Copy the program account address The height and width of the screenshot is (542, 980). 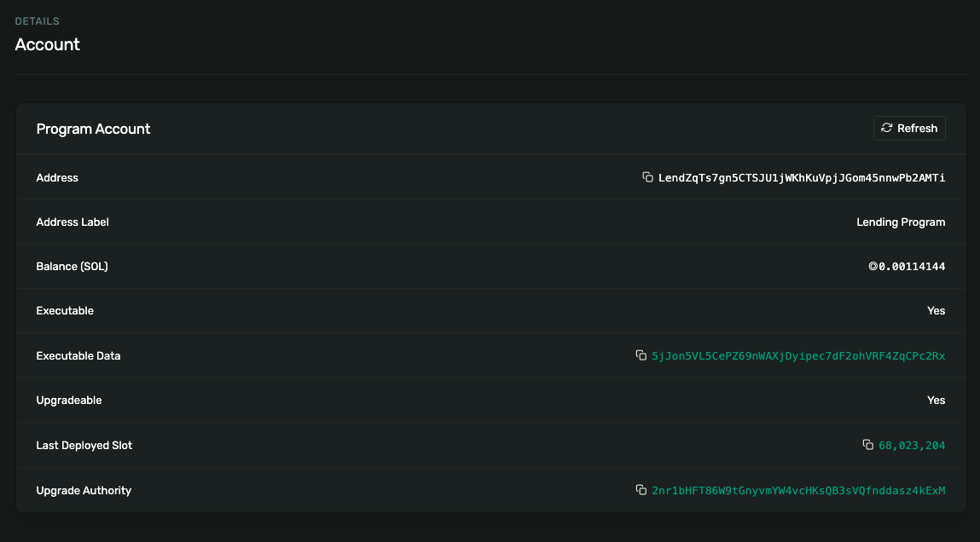(x=647, y=177)
